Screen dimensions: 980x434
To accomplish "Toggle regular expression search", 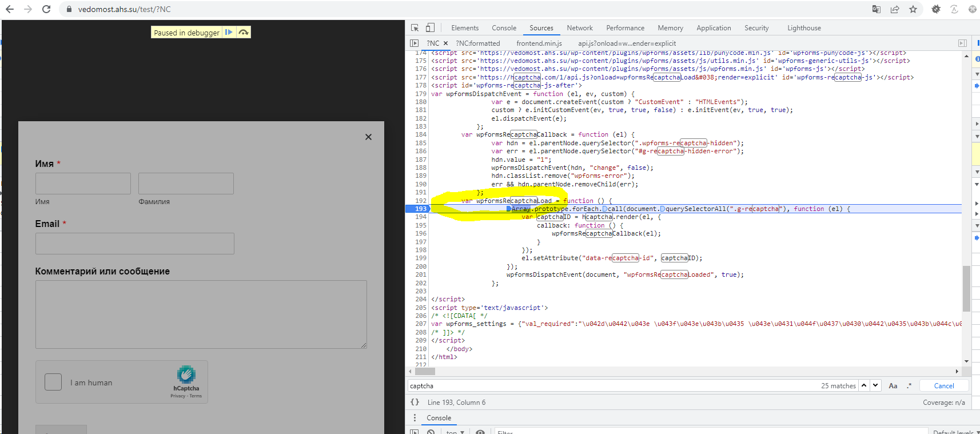I will [x=909, y=386].
